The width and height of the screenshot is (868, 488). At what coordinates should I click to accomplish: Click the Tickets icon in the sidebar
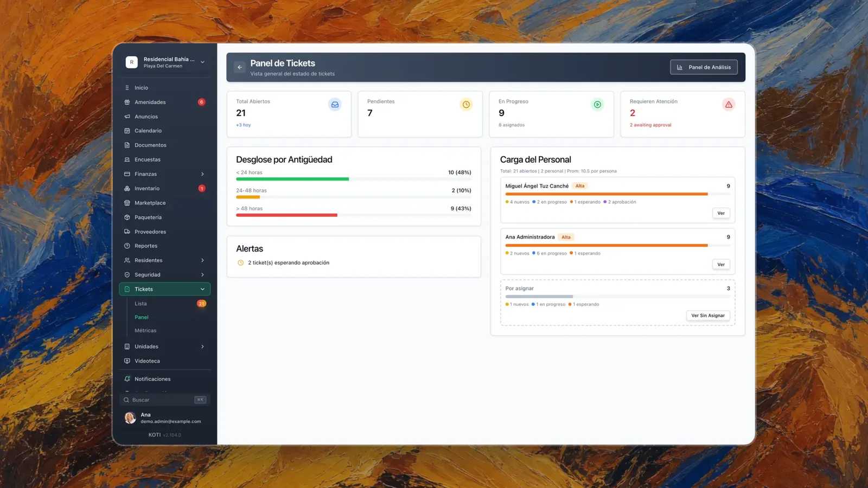coord(127,289)
